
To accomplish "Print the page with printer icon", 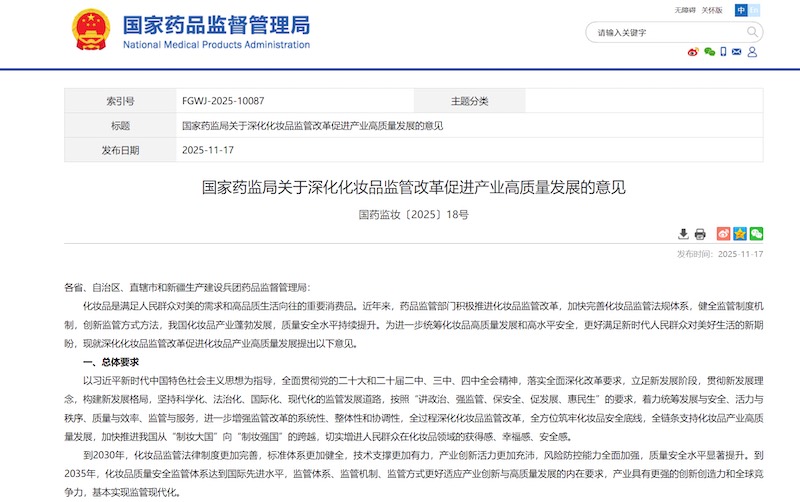I will pyautogui.click(x=700, y=233).
